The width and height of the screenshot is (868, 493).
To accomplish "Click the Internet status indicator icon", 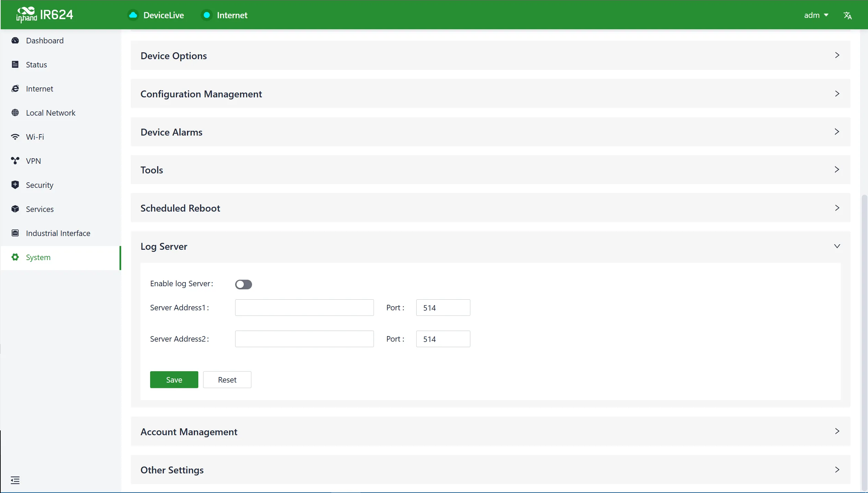I will 207,15.
